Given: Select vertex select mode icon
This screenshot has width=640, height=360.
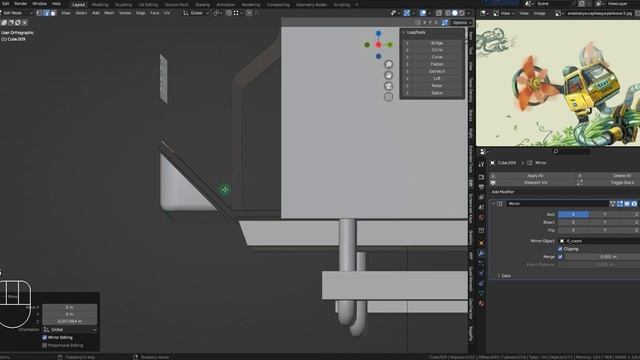Looking at the screenshot, I should point(39,13).
